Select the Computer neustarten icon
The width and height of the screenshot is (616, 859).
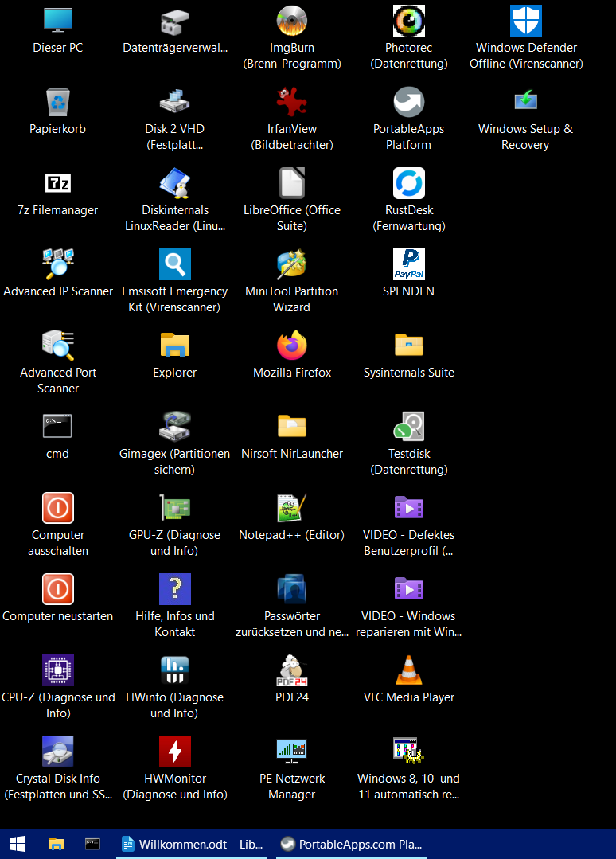click(58, 588)
